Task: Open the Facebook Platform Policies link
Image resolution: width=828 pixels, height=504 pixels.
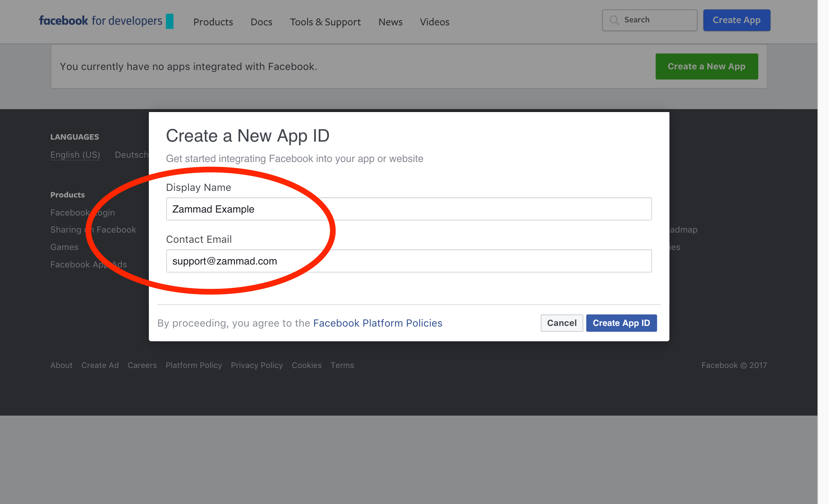Action: click(x=378, y=323)
